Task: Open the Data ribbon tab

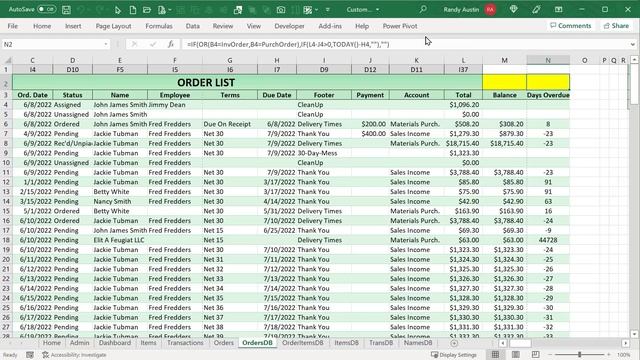Action: (x=193, y=26)
